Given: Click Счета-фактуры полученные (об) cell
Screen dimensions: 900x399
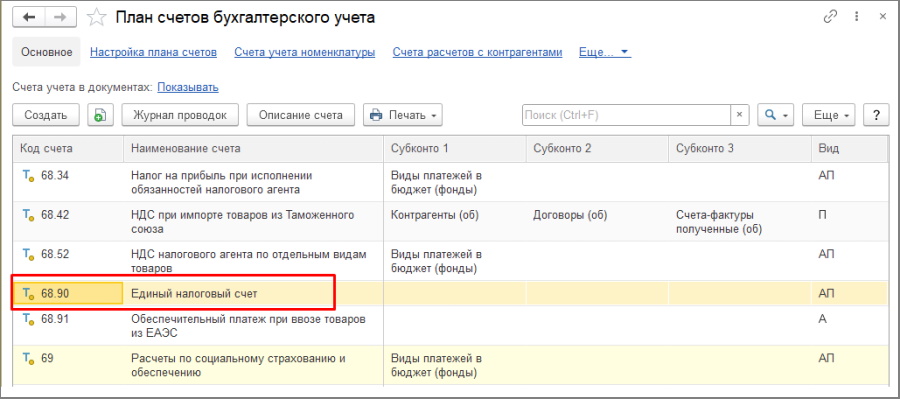Looking at the screenshot, I should [740, 222].
